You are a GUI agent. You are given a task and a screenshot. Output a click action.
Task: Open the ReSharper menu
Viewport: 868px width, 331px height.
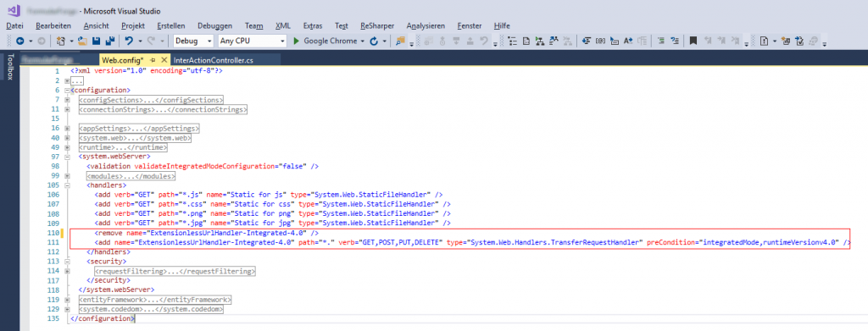click(x=377, y=25)
